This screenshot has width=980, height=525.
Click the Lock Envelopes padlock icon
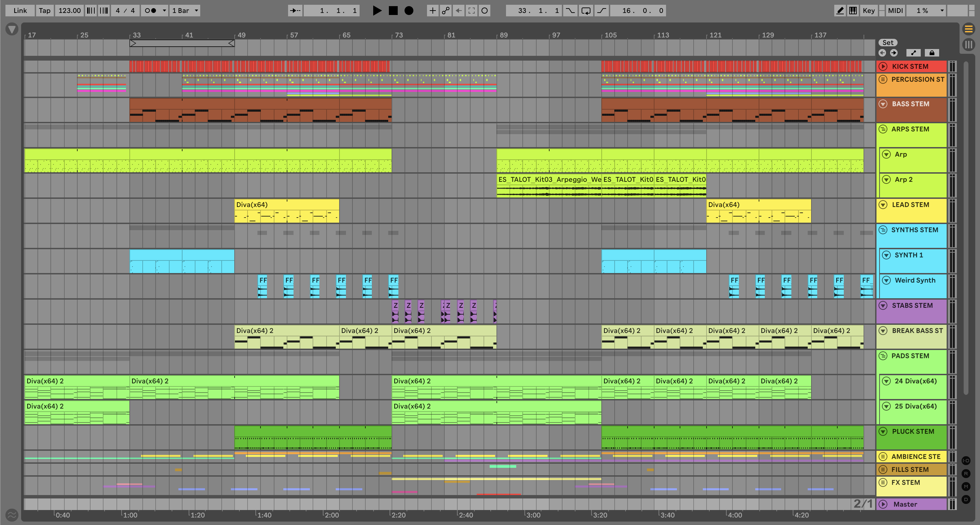tap(932, 53)
